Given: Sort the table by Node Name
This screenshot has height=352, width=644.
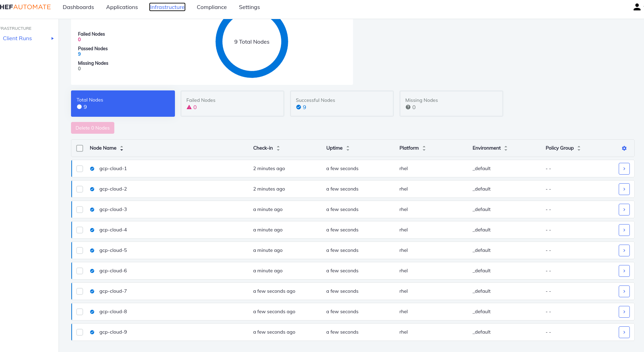Looking at the screenshot, I should pyautogui.click(x=122, y=148).
